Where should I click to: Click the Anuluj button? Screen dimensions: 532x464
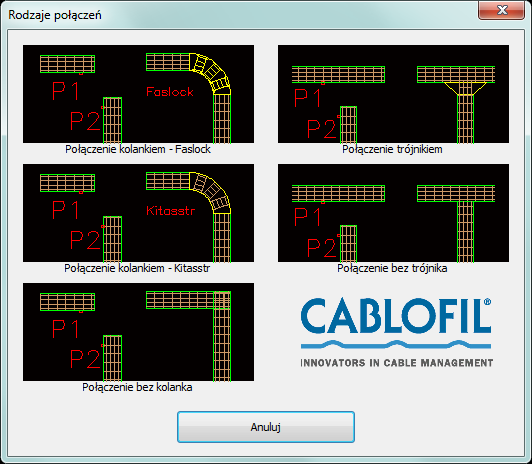click(x=266, y=427)
